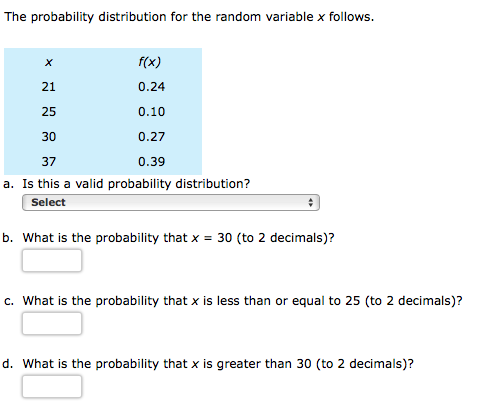Click question c text about less than or equal 25
Image resolution: width=477 pixels, height=402 pixels.
242,301
